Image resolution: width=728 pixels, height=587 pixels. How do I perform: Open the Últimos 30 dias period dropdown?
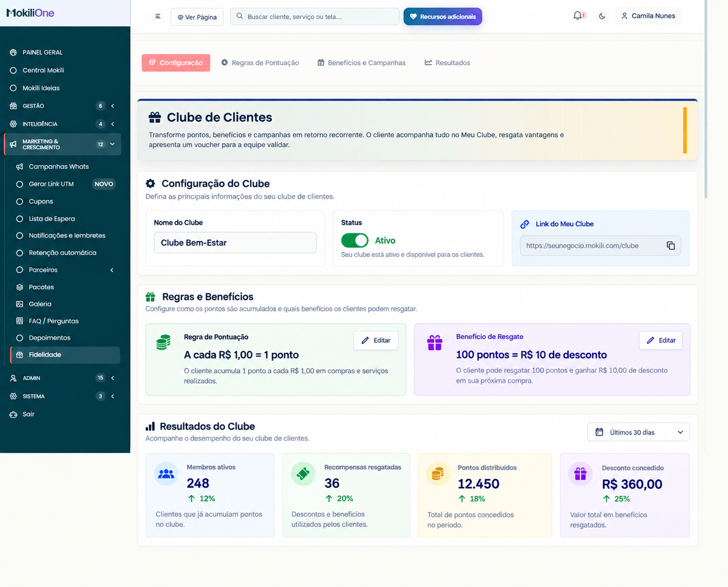638,432
